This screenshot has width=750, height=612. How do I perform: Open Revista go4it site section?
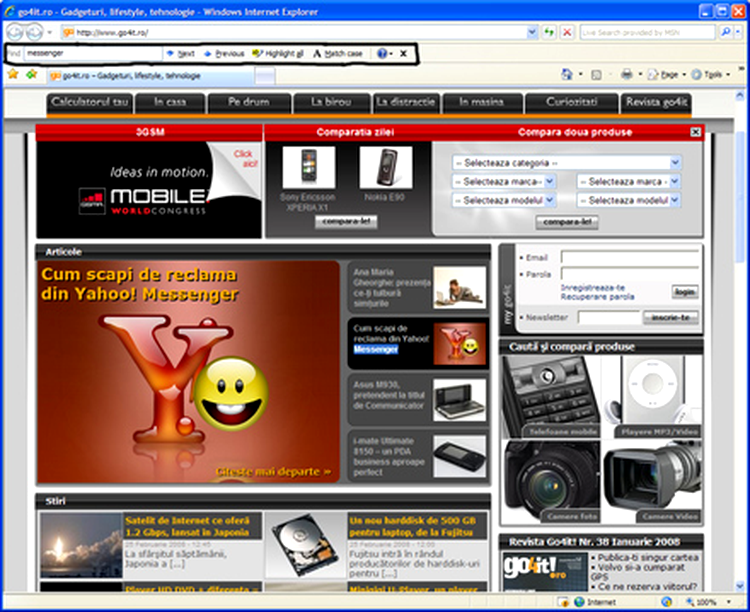tap(656, 102)
